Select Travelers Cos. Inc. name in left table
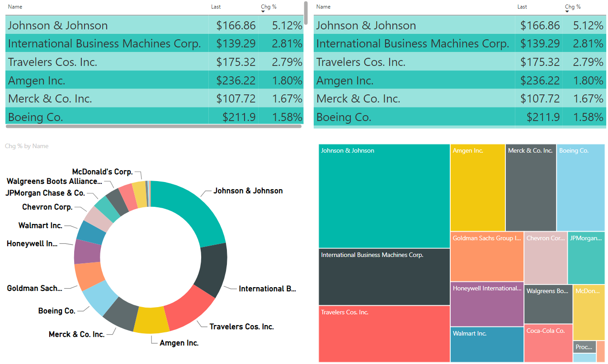This screenshot has width=608, height=364. coord(52,62)
